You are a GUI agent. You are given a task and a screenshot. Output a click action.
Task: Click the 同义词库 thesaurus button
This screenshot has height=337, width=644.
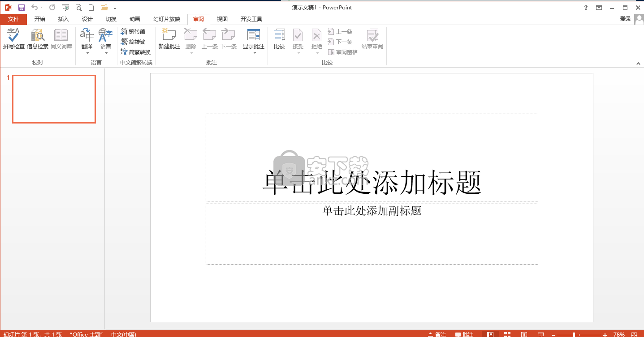(61, 39)
